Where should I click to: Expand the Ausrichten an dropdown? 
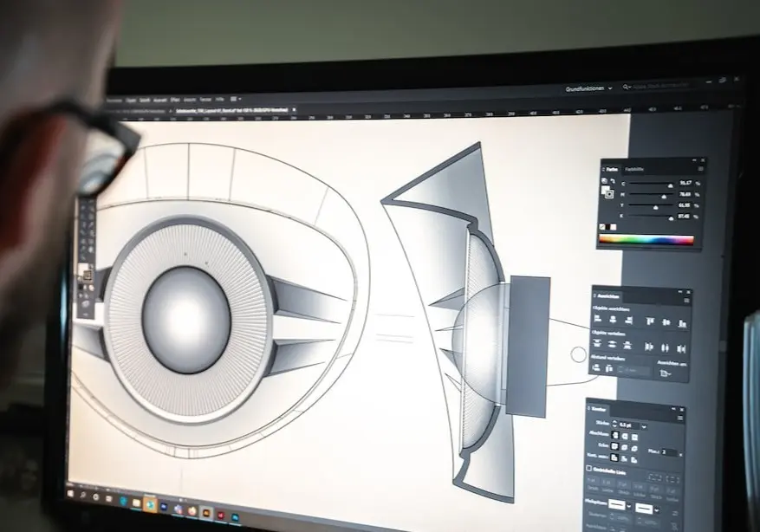pyautogui.click(x=666, y=373)
